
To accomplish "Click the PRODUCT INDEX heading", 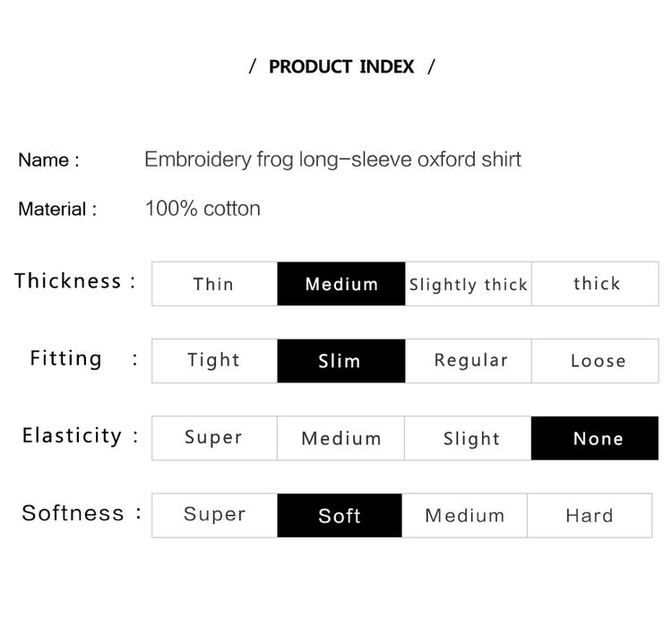I will point(341,67).
